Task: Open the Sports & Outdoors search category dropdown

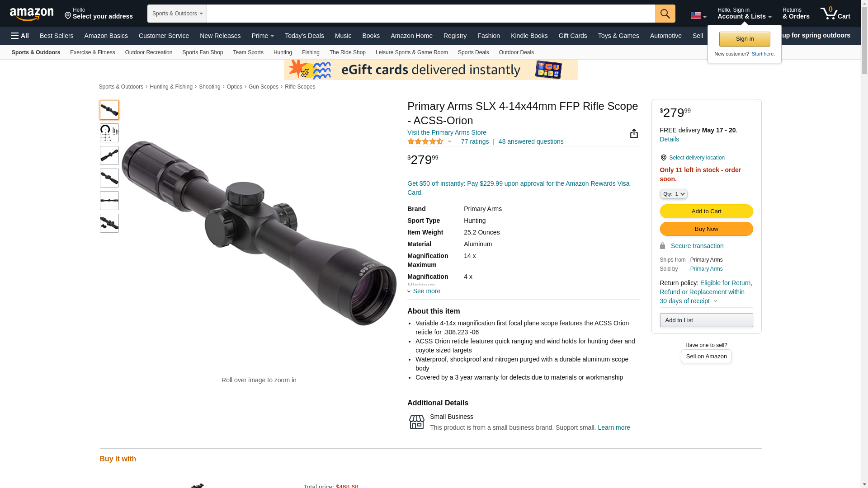Action: click(177, 14)
